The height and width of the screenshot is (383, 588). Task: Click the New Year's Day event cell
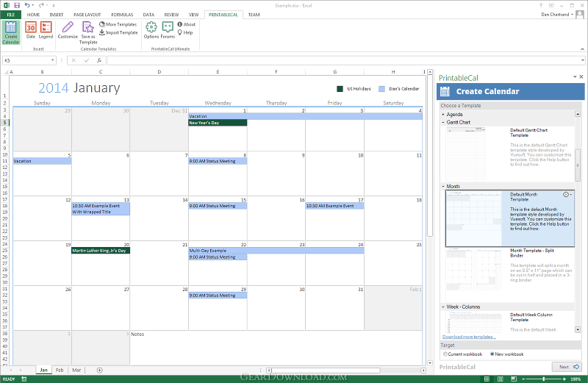218,123
